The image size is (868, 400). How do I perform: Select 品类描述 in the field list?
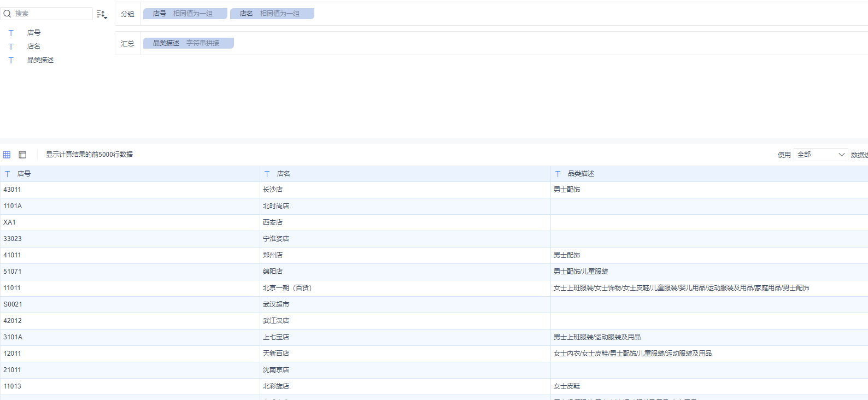click(x=40, y=60)
